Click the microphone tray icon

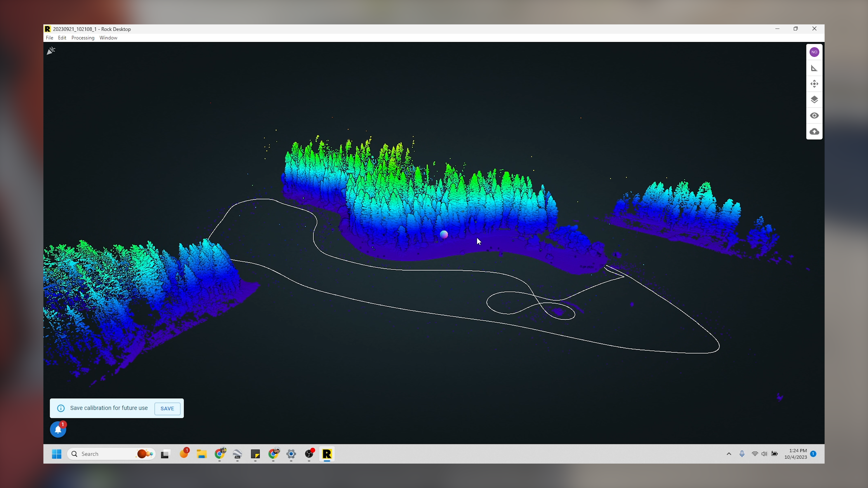742,454
